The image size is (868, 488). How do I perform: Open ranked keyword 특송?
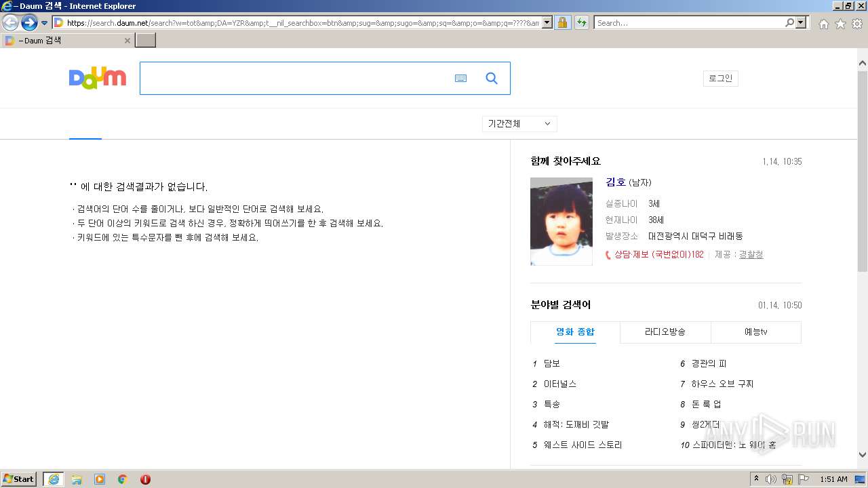(552, 405)
